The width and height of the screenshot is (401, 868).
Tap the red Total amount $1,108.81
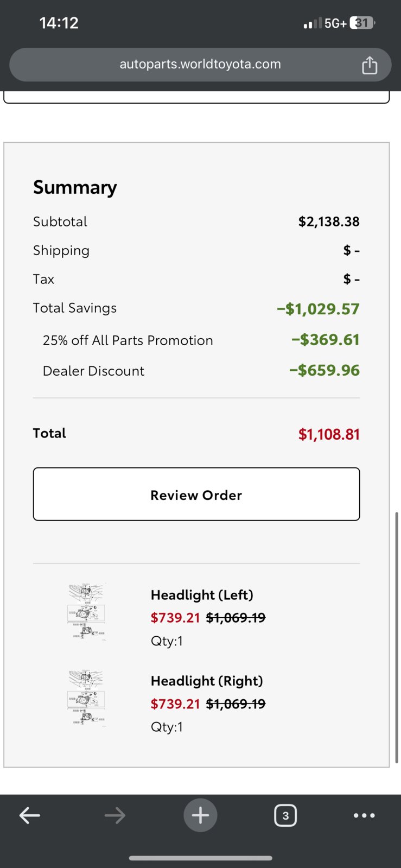click(329, 434)
